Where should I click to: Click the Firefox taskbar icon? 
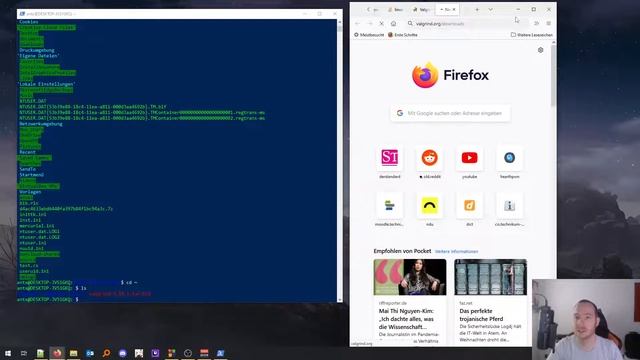click(57, 353)
